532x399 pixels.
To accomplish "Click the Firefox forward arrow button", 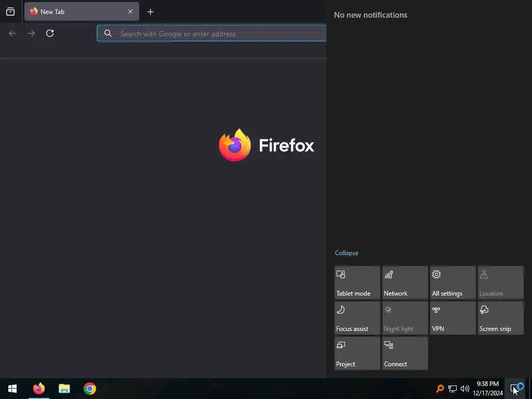I will tap(31, 33).
